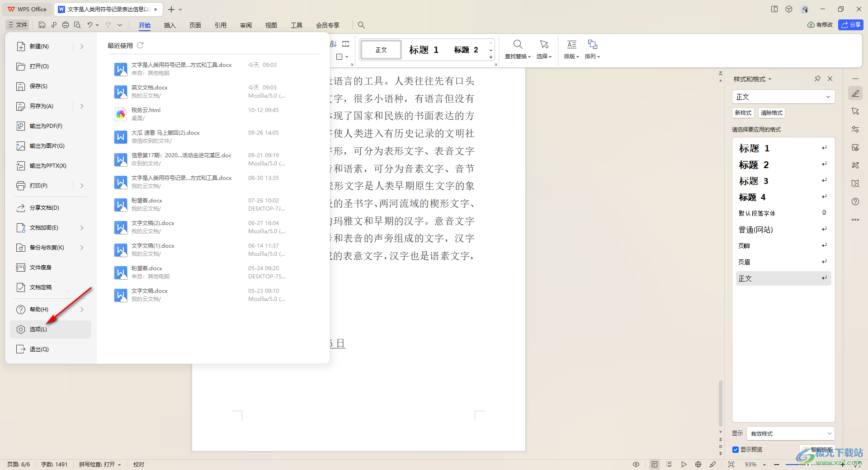The width and height of the screenshot is (868, 470).
Task: Expand the 新建(N) submenu arrow
Action: click(x=82, y=46)
